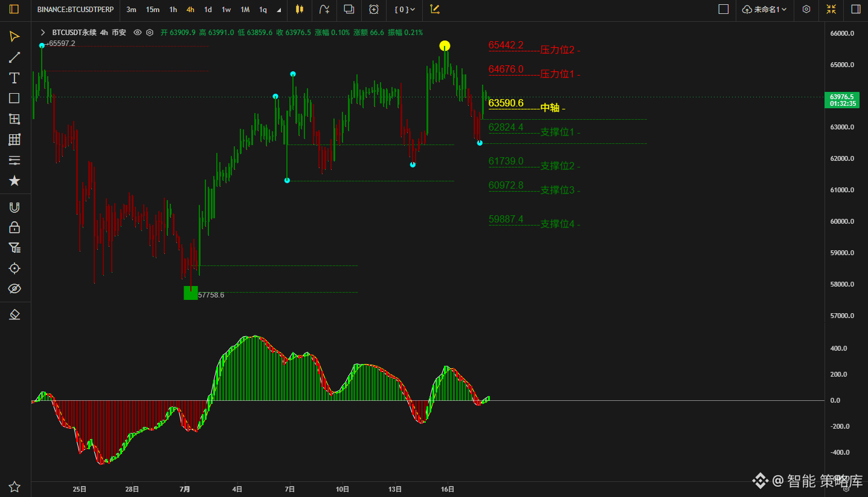Open the chart layout windows icon
The width and height of the screenshot is (868, 497).
point(349,9)
